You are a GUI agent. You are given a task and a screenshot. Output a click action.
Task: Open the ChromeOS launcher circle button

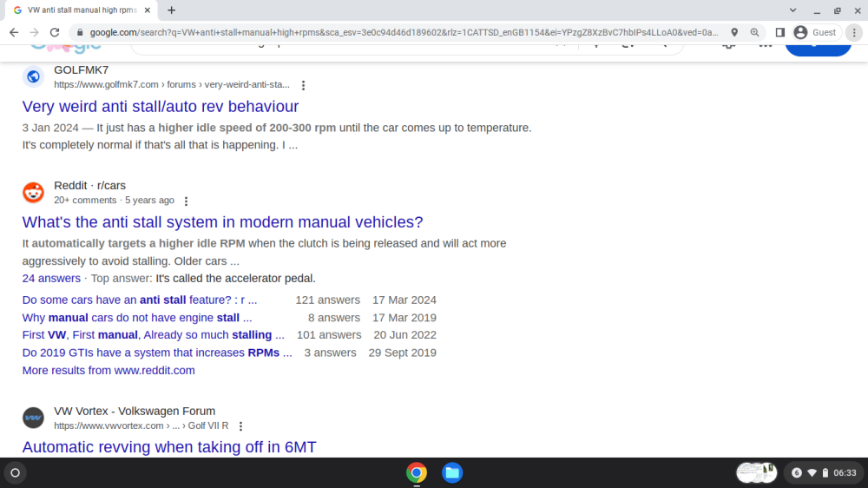(16, 473)
